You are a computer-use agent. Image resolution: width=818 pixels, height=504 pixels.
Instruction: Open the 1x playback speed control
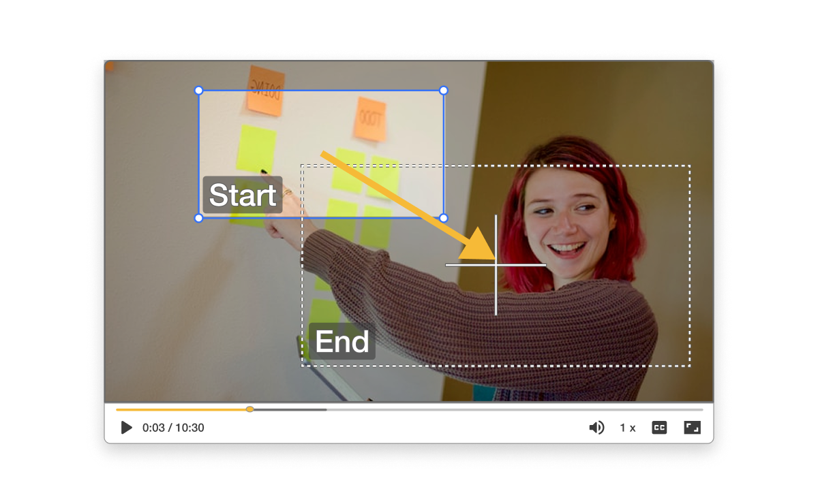click(626, 427)
